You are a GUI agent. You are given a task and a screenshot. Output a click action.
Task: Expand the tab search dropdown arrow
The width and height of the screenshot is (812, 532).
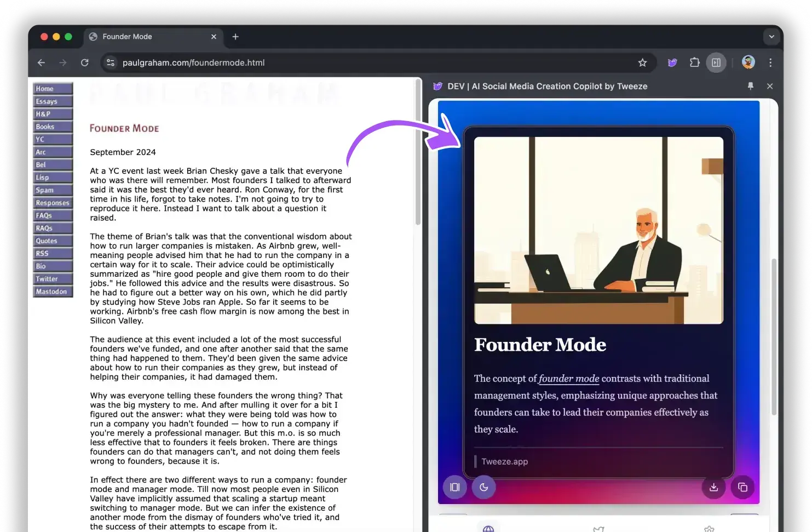pyautogui.click(x=771, y=37)
